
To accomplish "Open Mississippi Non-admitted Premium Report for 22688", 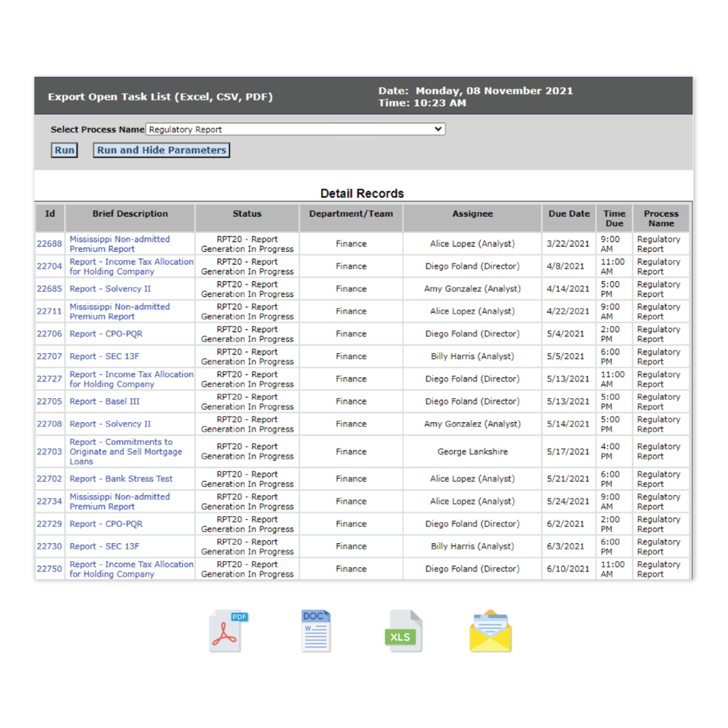I will pyautogui.click(x=120, y=244).
